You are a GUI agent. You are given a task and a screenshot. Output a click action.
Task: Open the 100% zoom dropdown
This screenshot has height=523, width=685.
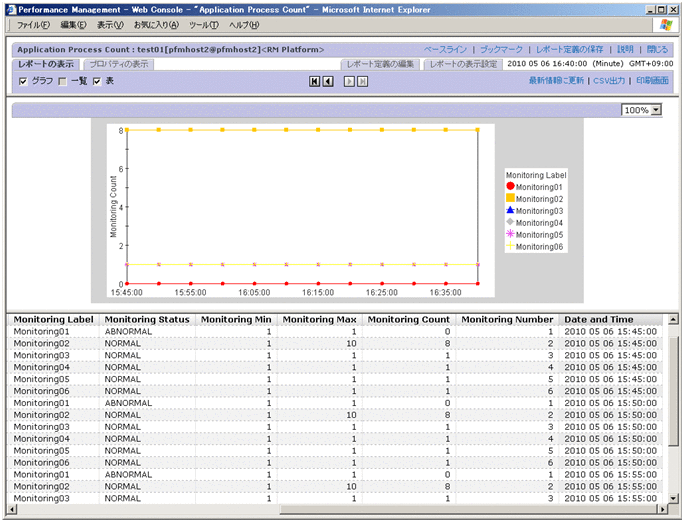(656, 110)
